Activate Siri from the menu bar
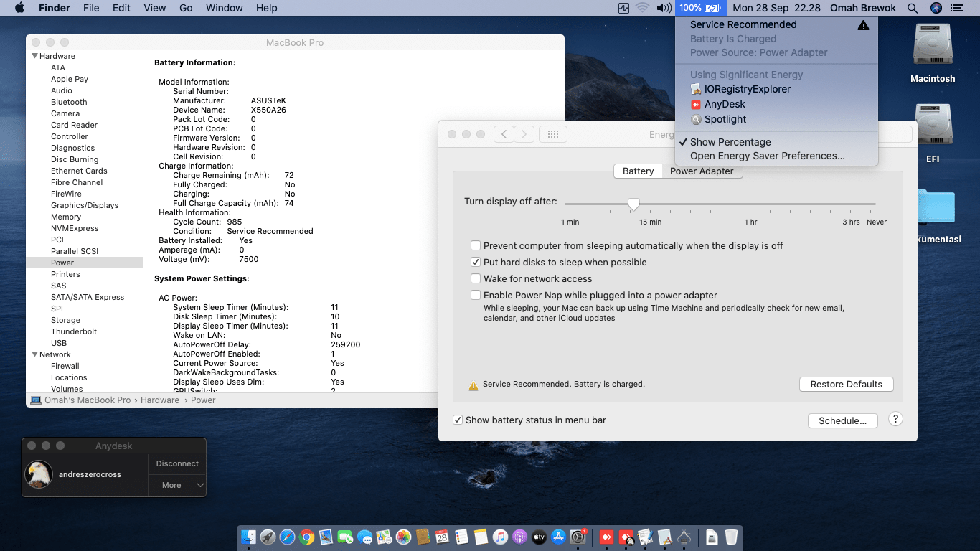 click(x=936, y=8)
